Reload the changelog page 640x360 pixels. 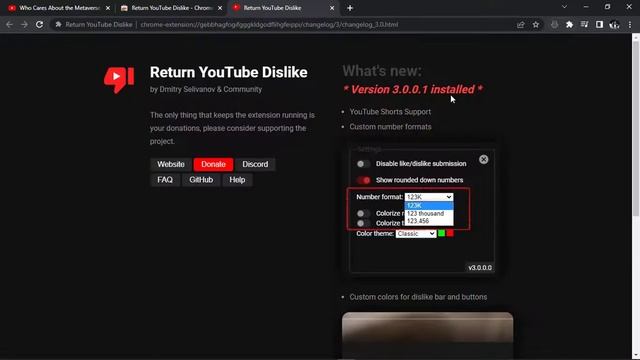point(39,25)
